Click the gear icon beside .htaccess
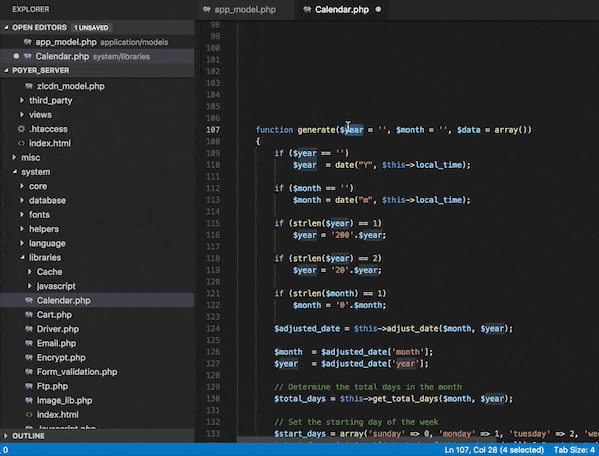Image resolution: width=599 pixels, height=456 pixels. pos(21,129)
